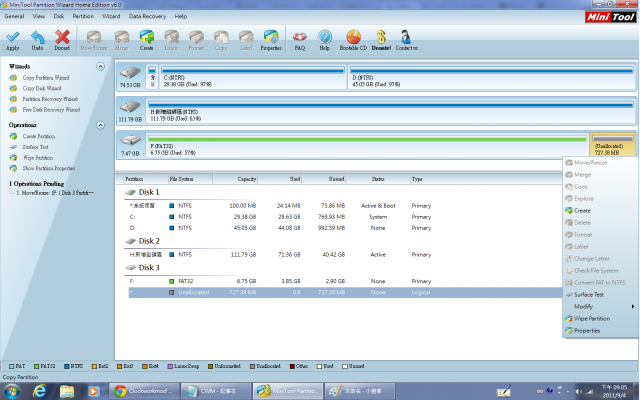Click the Discard red X icon
This screenshot has width=640, height=400.
(x=62, y=37)
